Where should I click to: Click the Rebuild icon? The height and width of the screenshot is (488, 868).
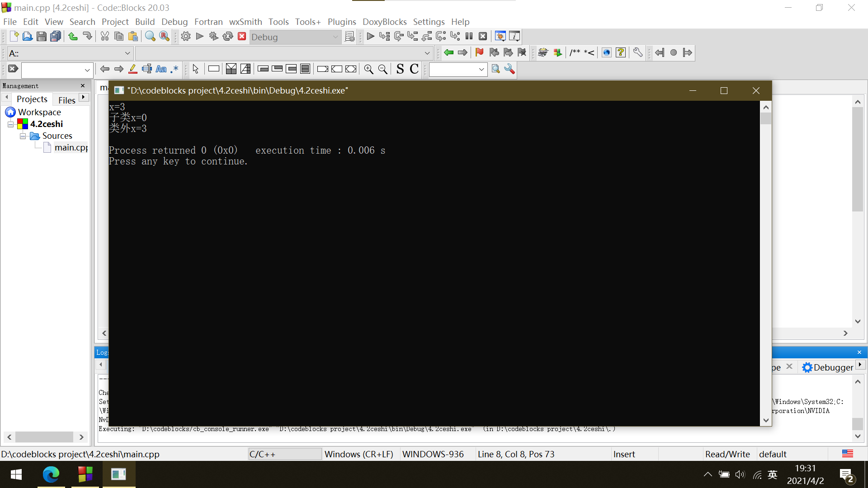pyautogui.click(x=228, y=37)
